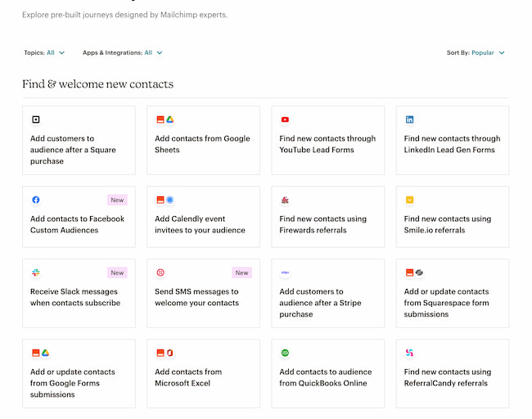
Task: Select 'Find new contacts using Smile.io referrals'
Action: click(x=453, y=216)
